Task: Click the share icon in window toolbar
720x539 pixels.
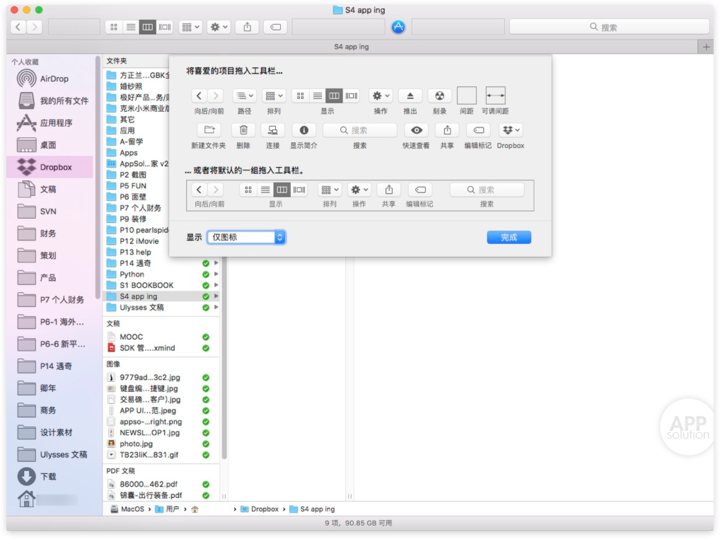Action: (247, 27)
